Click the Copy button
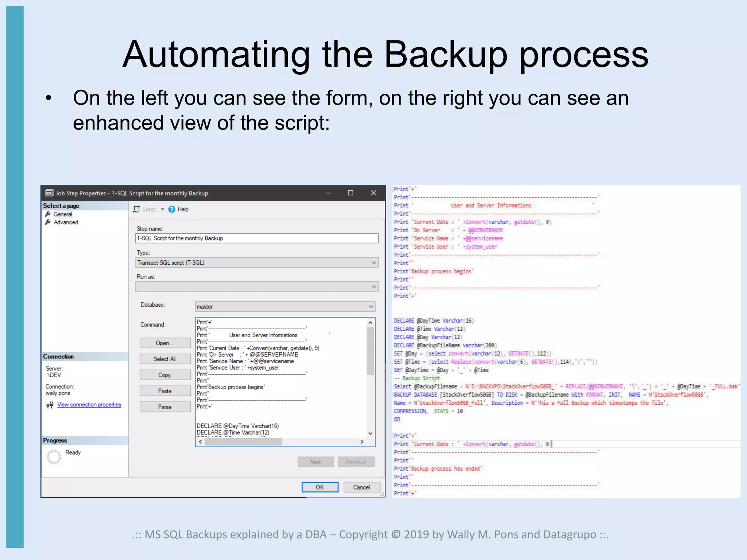 [165, 375]
